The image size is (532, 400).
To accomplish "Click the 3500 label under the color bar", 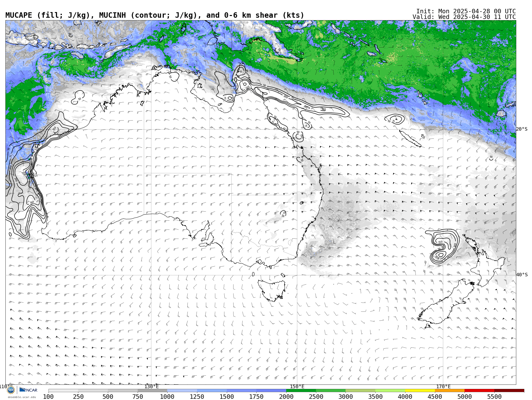I will (x=375, y=397).
